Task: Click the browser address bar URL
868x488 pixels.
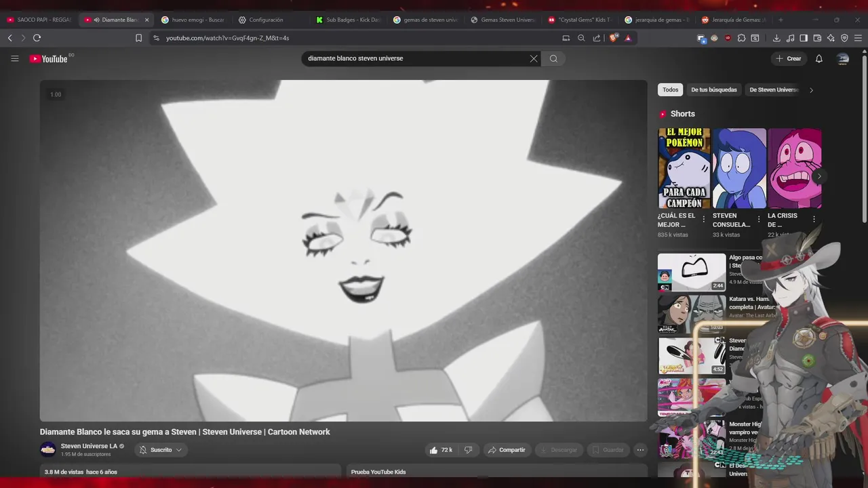Action: (227, 38)
